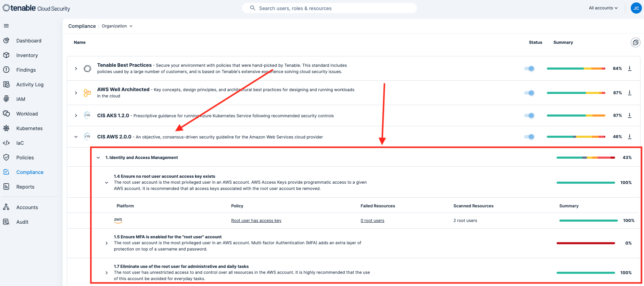
Task: Click the IaC code brackets icon
Action: tap(6, 143)
